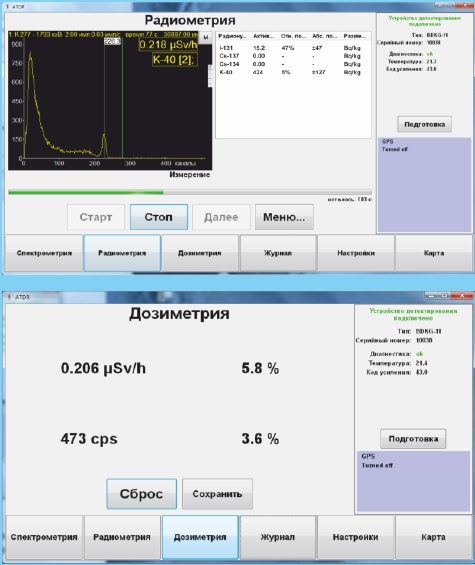475x565 pixels.
Task: Save the reading with Сохранить button
Action: (x=217, y=494)
